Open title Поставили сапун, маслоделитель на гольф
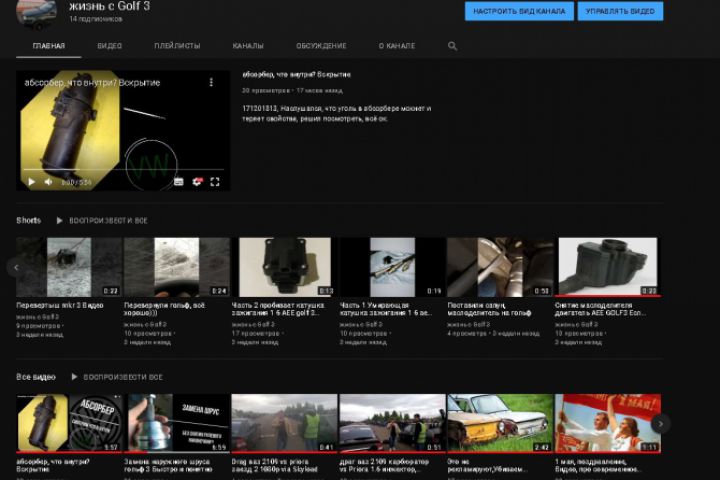 point(489,309)
